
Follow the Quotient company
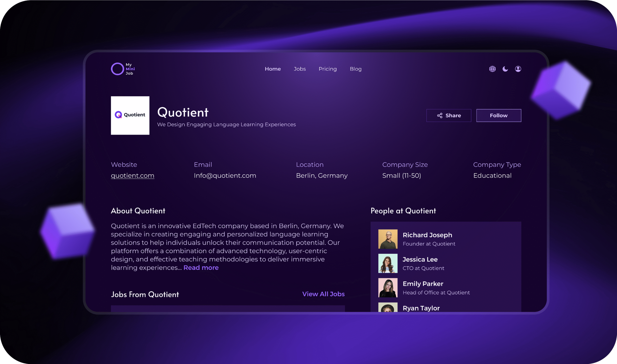[499, 115]
